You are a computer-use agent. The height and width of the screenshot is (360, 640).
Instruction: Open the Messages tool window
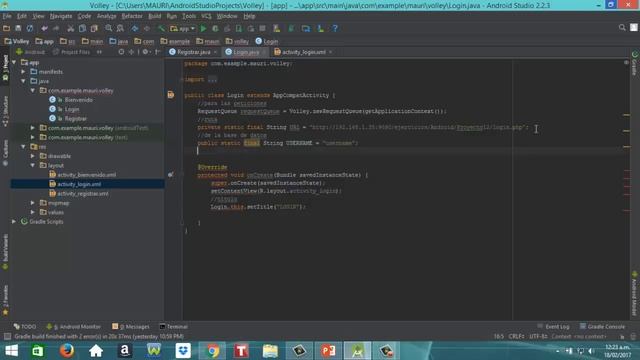tap(131, 327)
